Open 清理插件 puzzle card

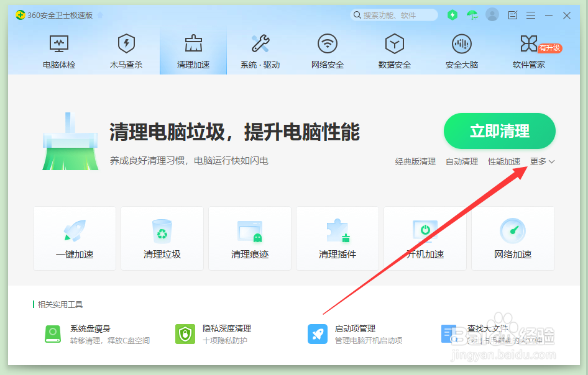click(338, 238)
